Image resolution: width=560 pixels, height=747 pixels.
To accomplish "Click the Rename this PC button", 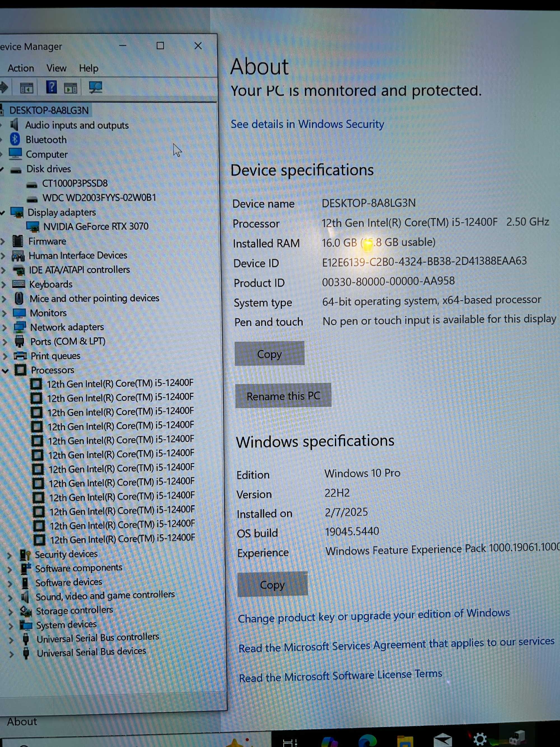I will coord(283,396).
